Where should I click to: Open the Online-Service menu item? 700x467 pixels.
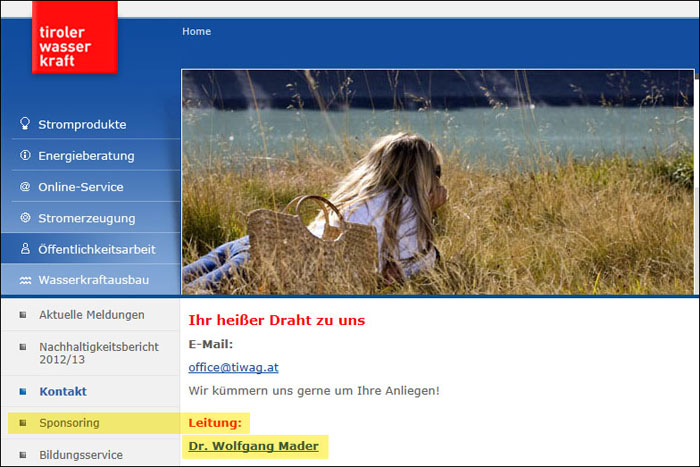coord(81,187)
